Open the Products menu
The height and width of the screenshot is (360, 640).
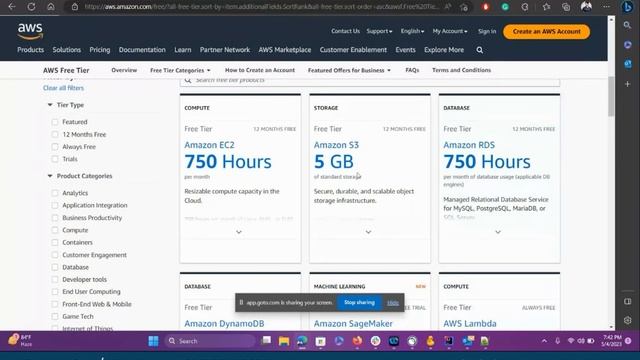(x=30, y=50)
